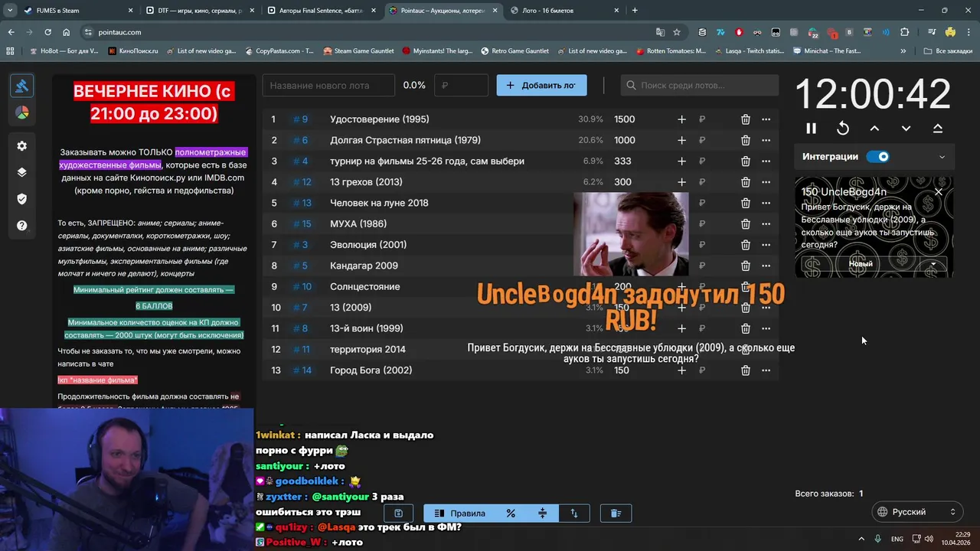Toggle the percent display button
This screenshot has width=980, height=551.
click(x=511, y=514)
